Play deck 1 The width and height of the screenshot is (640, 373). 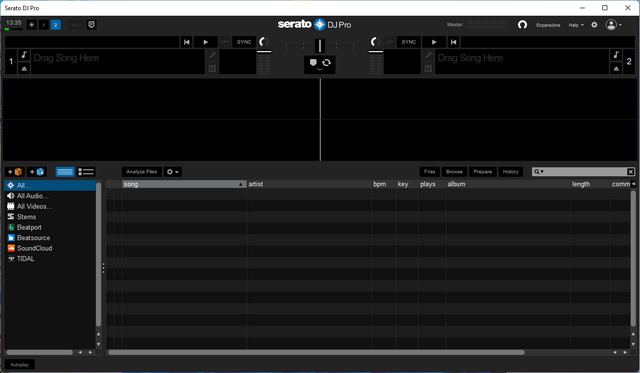(205, 42)
